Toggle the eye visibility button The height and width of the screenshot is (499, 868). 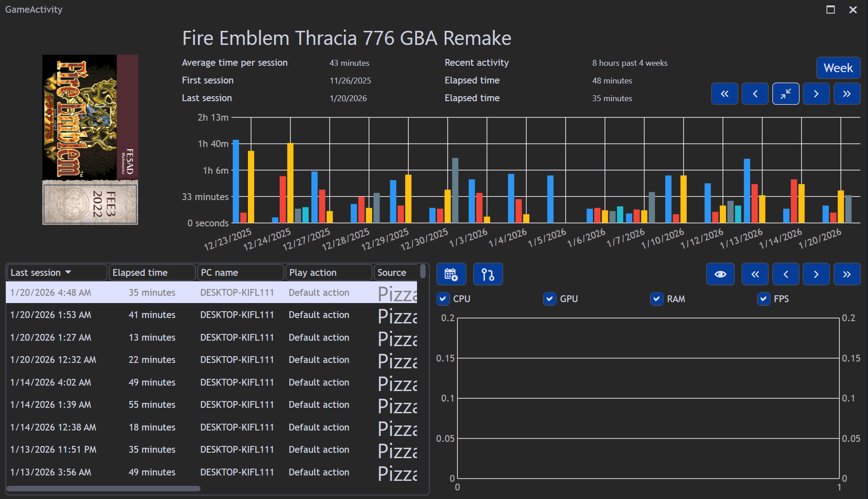tap(720, 274)
